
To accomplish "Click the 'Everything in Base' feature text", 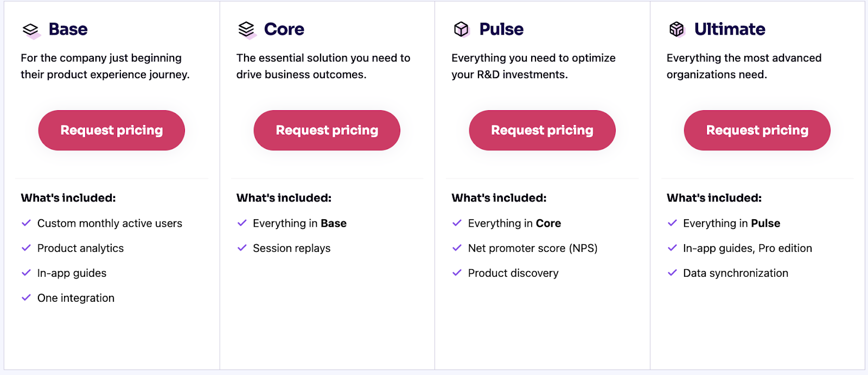I will point(299,223).
